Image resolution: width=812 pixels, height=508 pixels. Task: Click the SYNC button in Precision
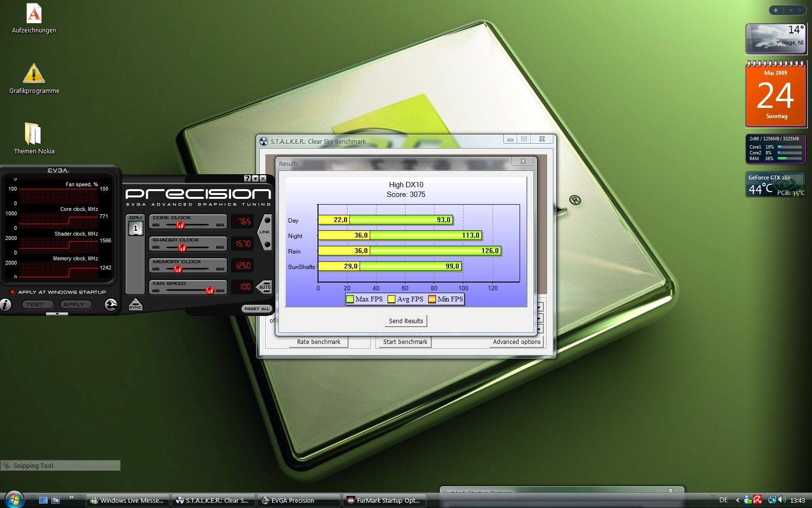[135, 304]
